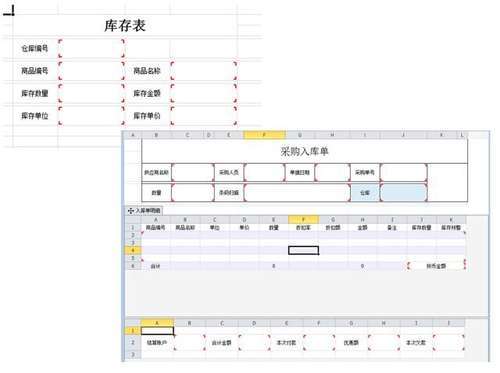Image resolution: width=500 pixels, height=373 pixels.
Task: Click the 数量 input field in the purchase form header
Action: pyautogui.click(x=193, y=193)
